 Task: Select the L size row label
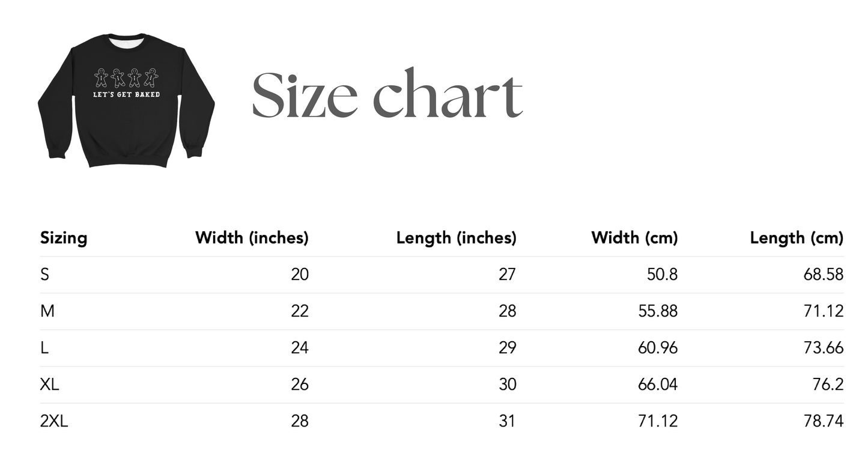pos(44,348)
